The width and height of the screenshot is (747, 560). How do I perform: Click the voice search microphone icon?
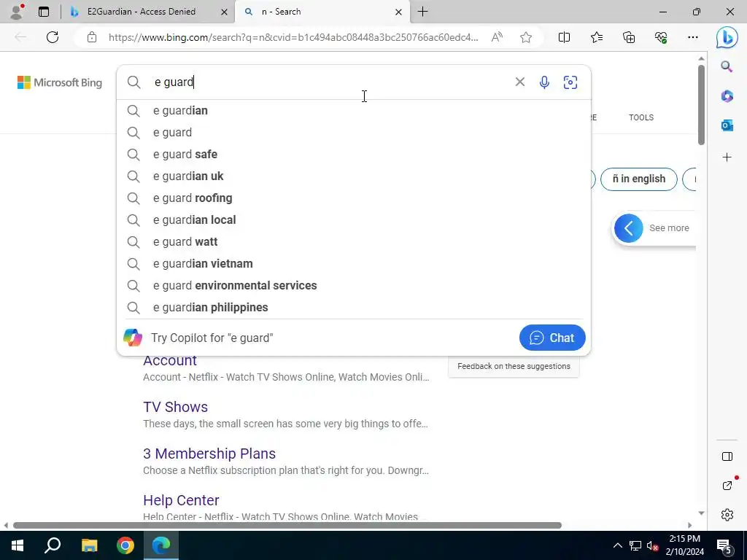[544, 82]
